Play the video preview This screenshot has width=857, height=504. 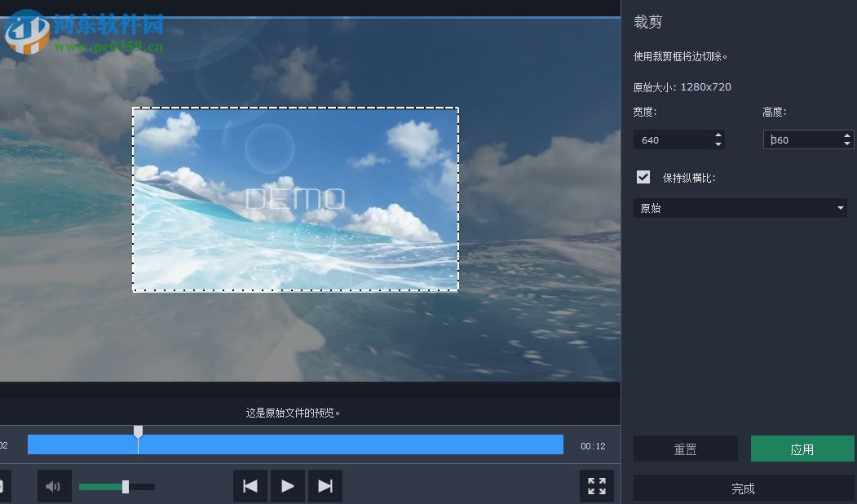tap(287, 485)
